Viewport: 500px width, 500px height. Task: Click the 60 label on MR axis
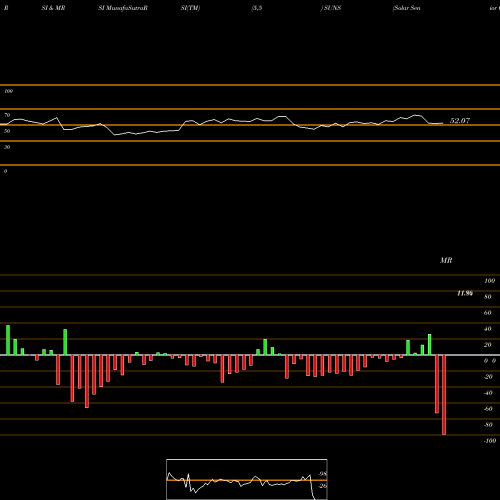click(488, 313)
